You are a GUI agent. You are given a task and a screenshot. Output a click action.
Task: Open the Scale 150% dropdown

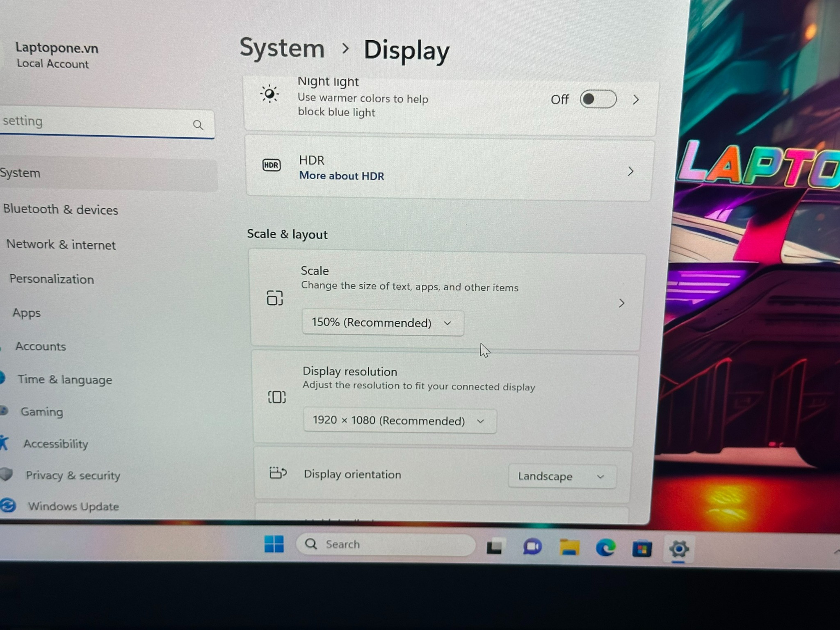[382, 323]
